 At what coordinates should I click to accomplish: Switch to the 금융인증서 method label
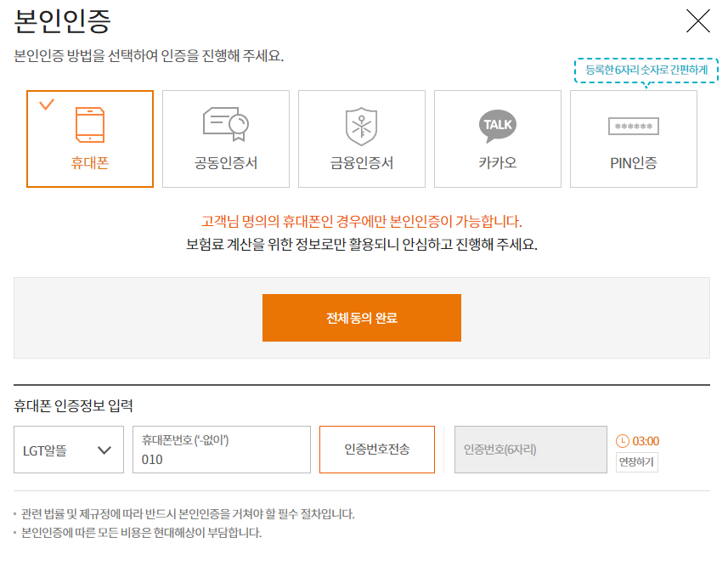coord(361,163)
